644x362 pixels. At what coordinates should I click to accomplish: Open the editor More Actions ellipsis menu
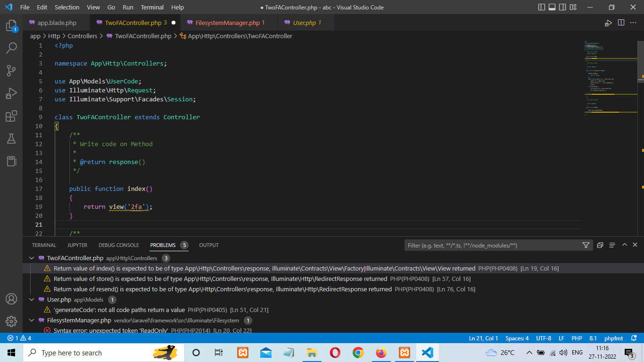click(634, 23)
